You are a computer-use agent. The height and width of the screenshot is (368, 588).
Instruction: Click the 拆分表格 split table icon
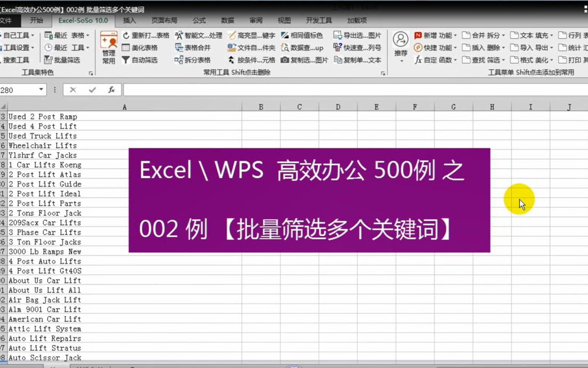(x=179, y=59)
